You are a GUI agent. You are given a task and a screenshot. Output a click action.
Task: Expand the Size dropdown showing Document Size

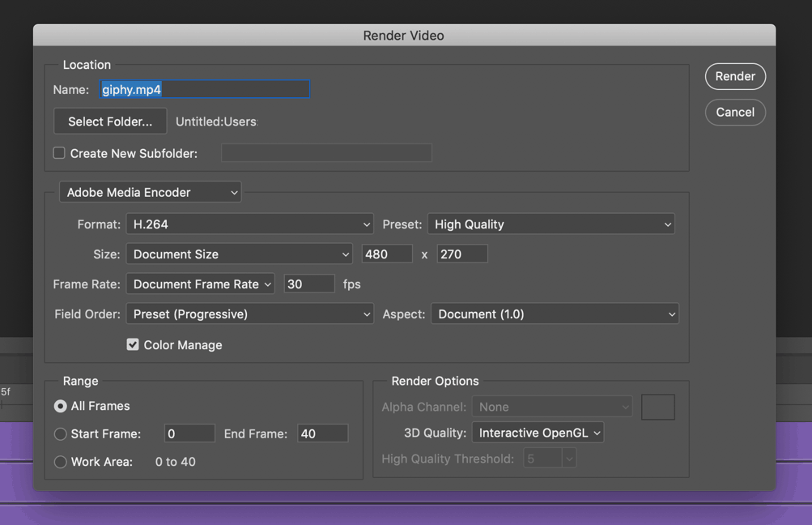tap(240, 254)
